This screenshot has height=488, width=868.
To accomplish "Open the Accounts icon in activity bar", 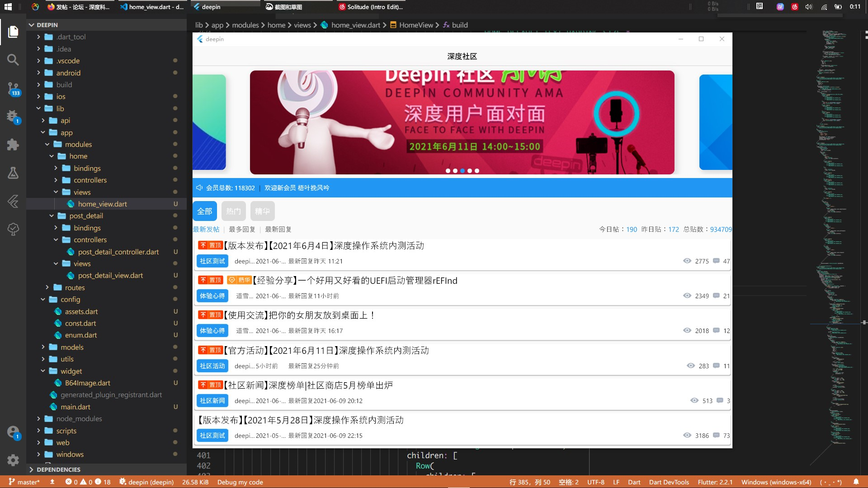I will [13, 432].
